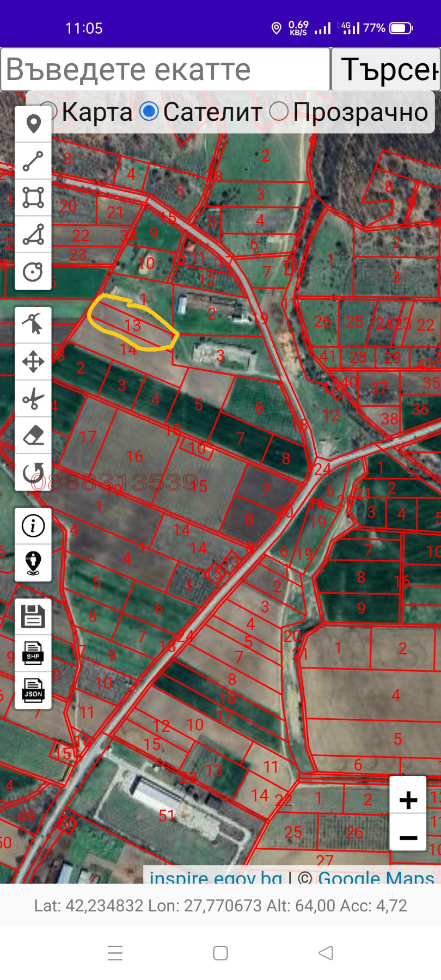This screenshot has height=980, width=441.
Task: Save drawing with the floppy disk icon
Action: (x=33, y=617)
